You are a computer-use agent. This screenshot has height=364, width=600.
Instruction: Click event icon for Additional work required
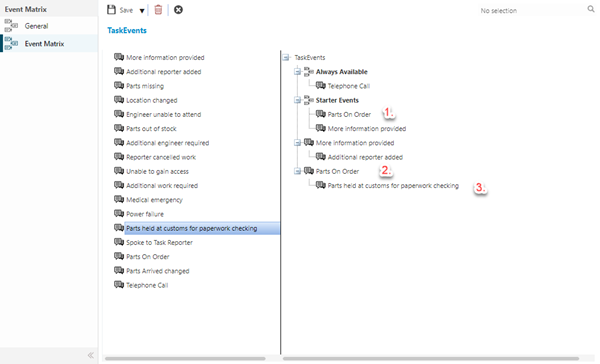click(x=119, y=185)
